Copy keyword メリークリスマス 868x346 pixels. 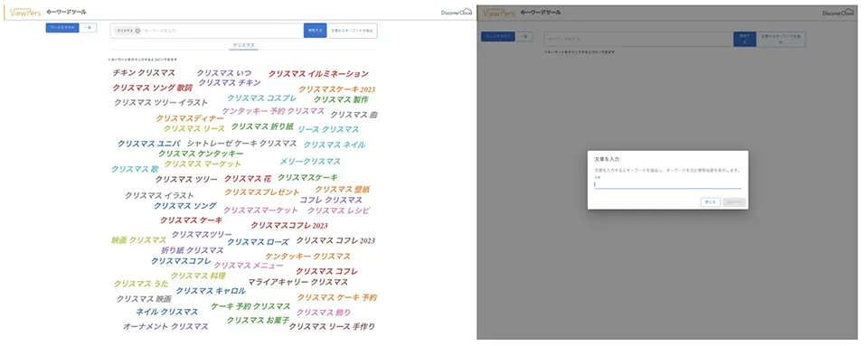tap(310, 162)
